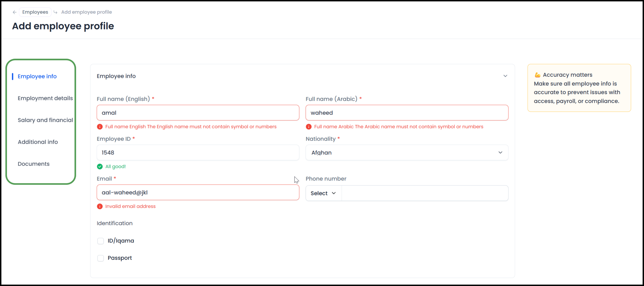Open the Nationality dropdown
Screen dimensions: 644x286
[x=407, y=153]
